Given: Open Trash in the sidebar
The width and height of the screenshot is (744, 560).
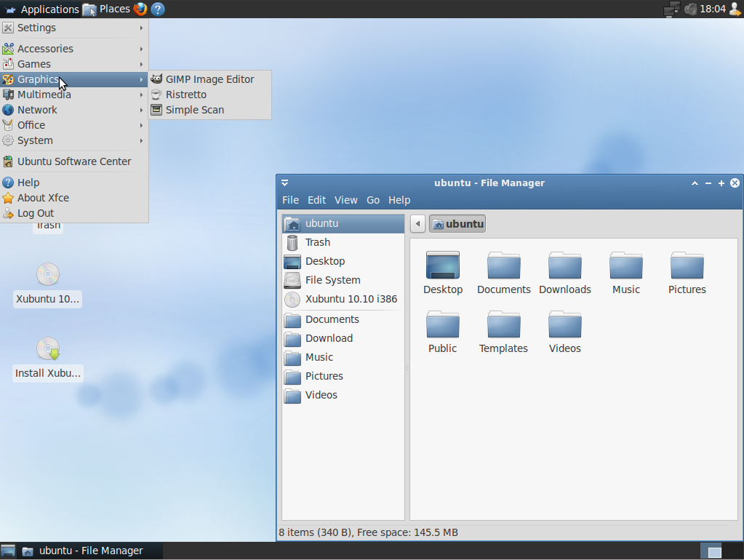Looking at the screenshot, I should [343, 242].
